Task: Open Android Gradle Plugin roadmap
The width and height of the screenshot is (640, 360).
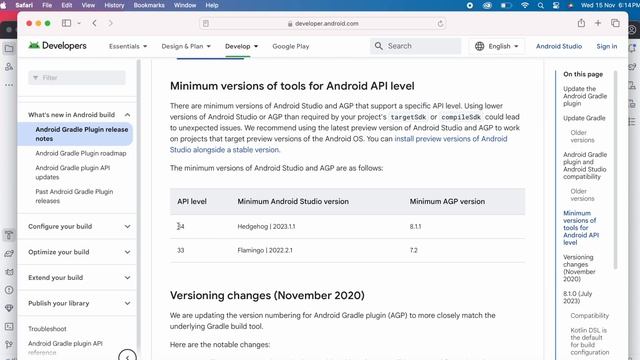Action: [x=81, y=153]
